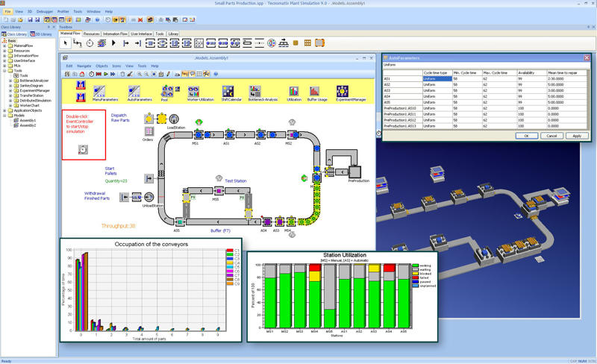Click zoom in magnifier in Assembly1 toolbar
The image size is (597, 364).
[140, 74]
